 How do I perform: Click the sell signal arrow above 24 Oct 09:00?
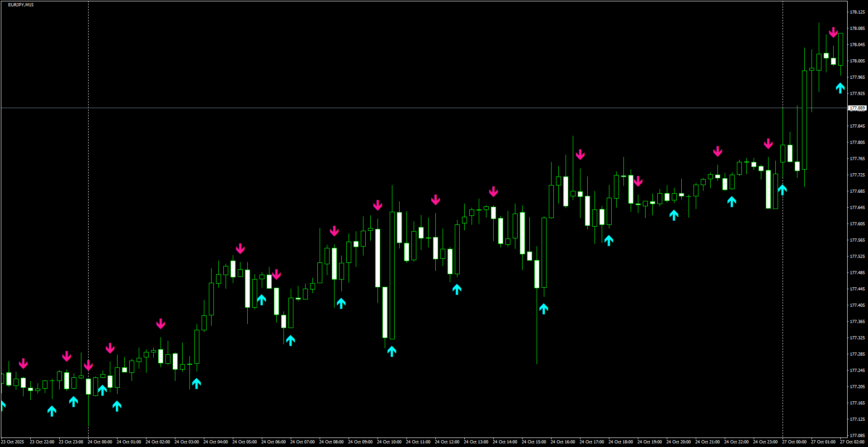(x=377, y=206)
